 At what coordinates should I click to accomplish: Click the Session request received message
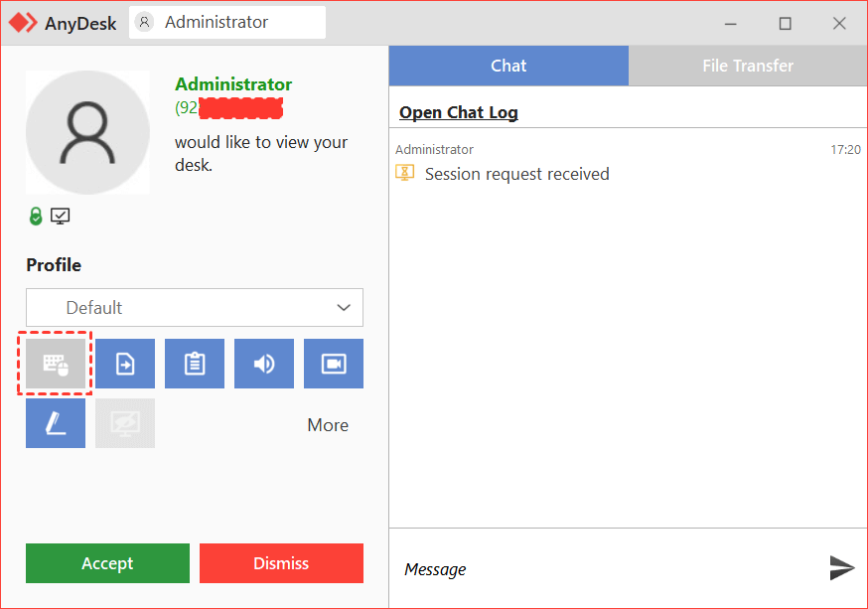pyautogui.click(x=517, y=174)
